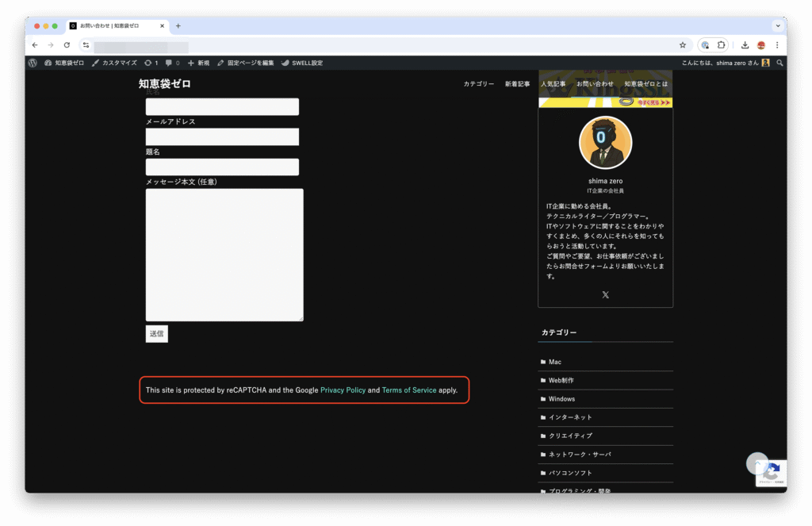This screenshot has height=526, width=812.
Task: Open the browser Downloads icon
Action: 745,45
